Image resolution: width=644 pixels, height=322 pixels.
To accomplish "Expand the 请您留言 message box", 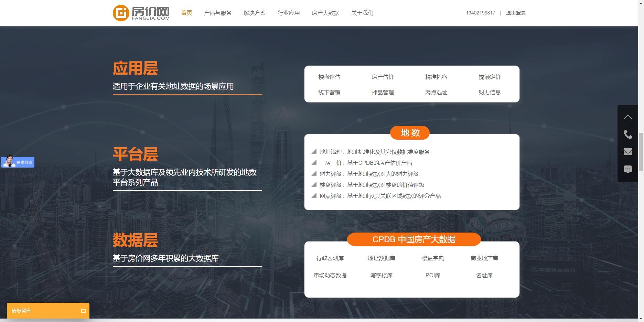I will click(x=83, y=311).
